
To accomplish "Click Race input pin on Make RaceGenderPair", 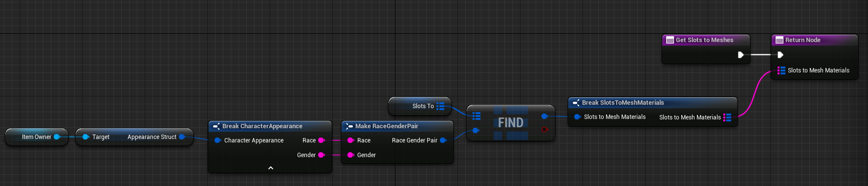I will (350, 140).
